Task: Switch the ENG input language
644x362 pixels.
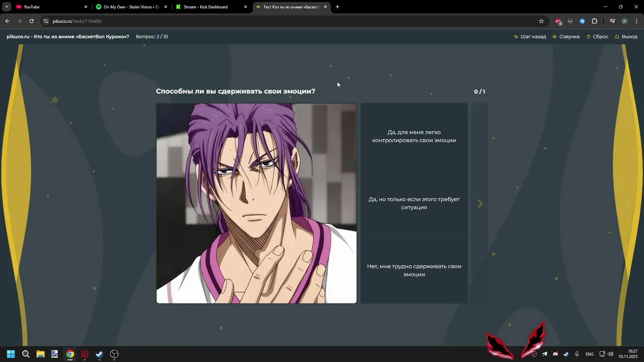Action: click(x=590, y=354)
